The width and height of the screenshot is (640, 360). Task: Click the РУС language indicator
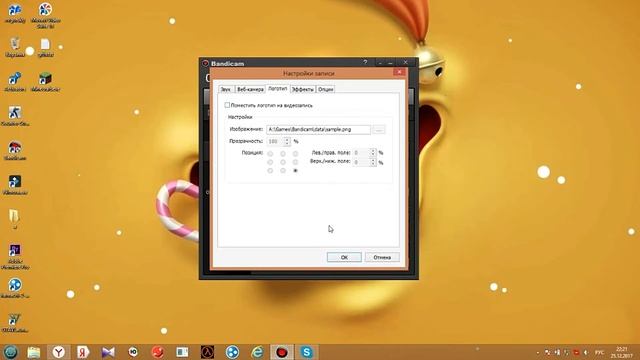[x=600, y=352]
